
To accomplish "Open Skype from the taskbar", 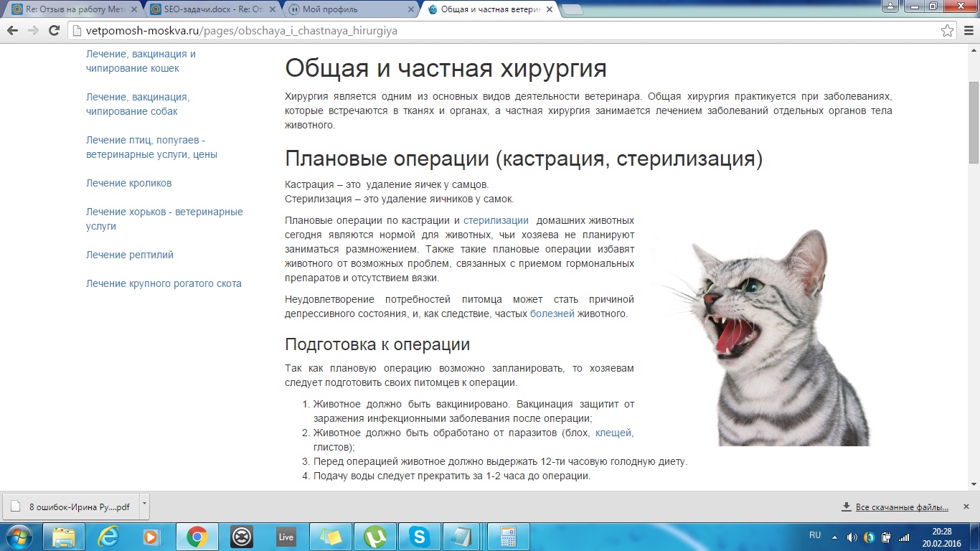I will [419, 537].
